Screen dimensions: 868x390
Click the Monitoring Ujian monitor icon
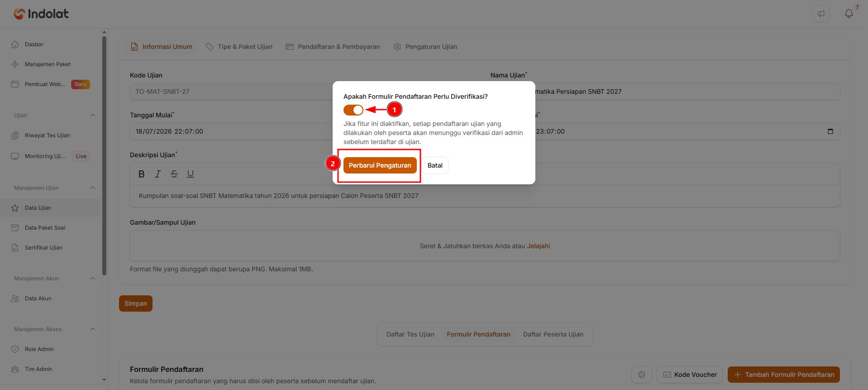[x=15, y=156]
